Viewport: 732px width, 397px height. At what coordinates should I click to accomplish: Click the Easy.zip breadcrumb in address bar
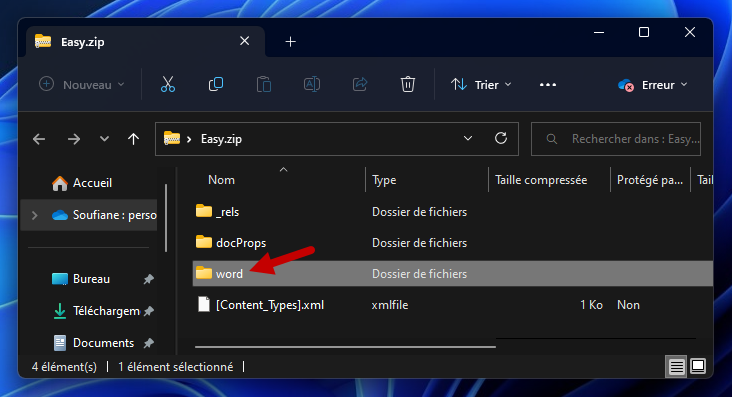pyautogui.click(x=221, y=139)
